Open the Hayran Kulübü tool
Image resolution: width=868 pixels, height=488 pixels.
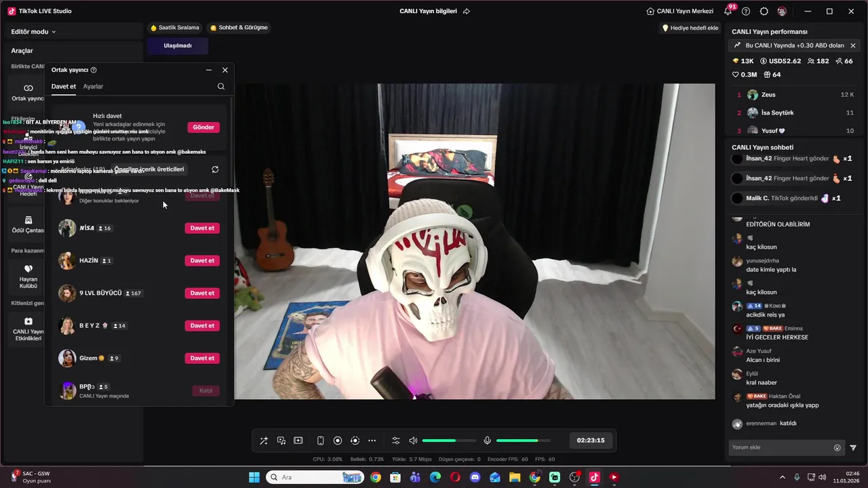click(x=28, y=277)
